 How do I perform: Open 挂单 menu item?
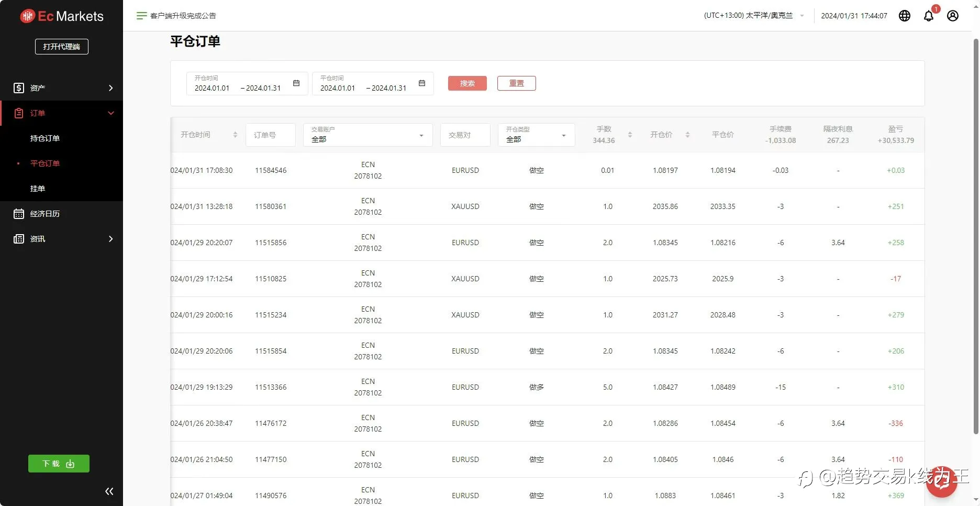click(x=38, y=189)
